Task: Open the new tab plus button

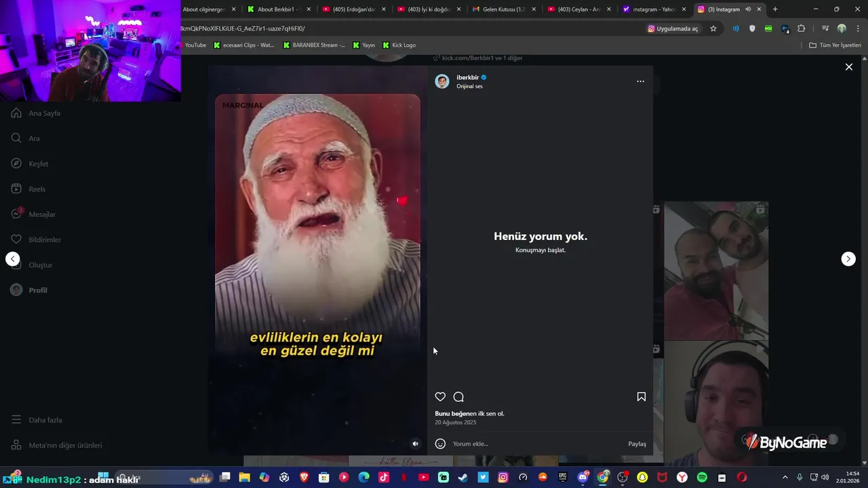Action: 775,9
